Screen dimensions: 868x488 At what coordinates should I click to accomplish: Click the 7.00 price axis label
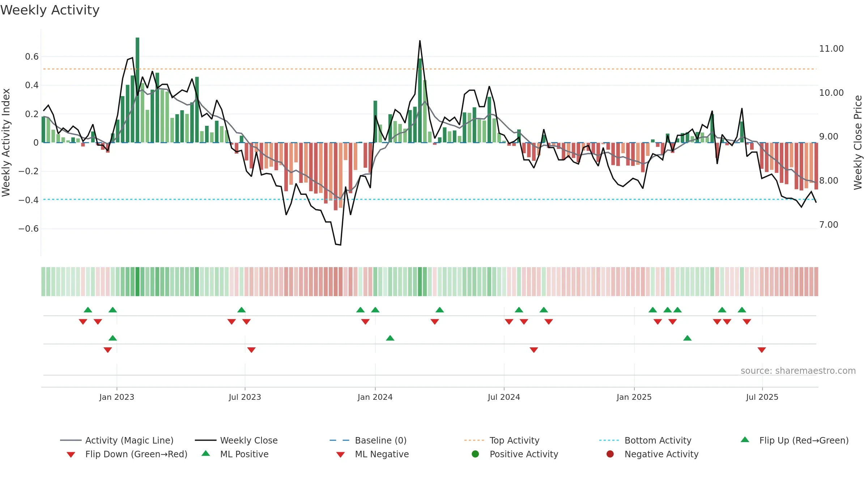828,225
